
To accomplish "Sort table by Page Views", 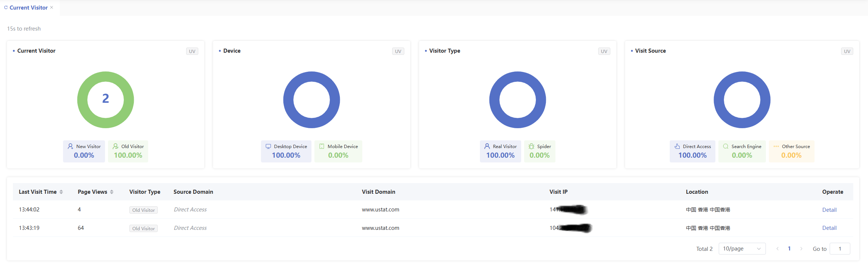I will (x=112, y=192).
